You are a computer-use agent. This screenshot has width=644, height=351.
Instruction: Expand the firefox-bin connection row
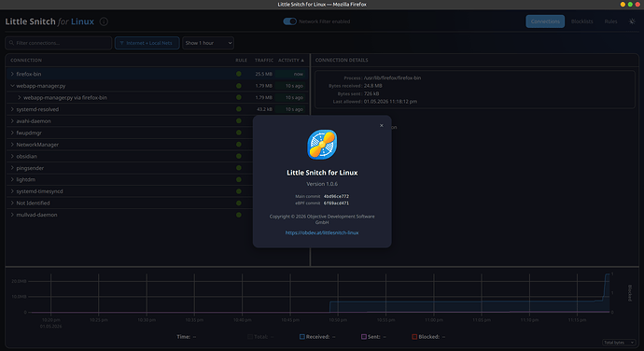click(x=12, y=74)
